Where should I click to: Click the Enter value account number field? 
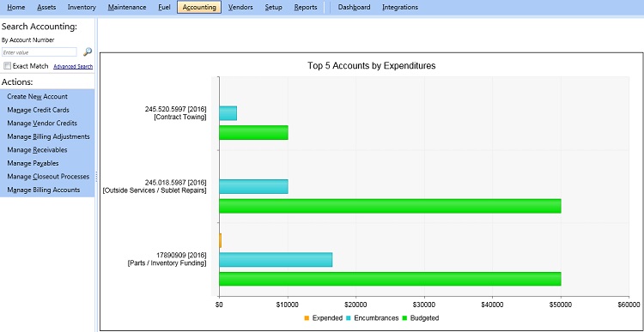click(x=39, y=52)
